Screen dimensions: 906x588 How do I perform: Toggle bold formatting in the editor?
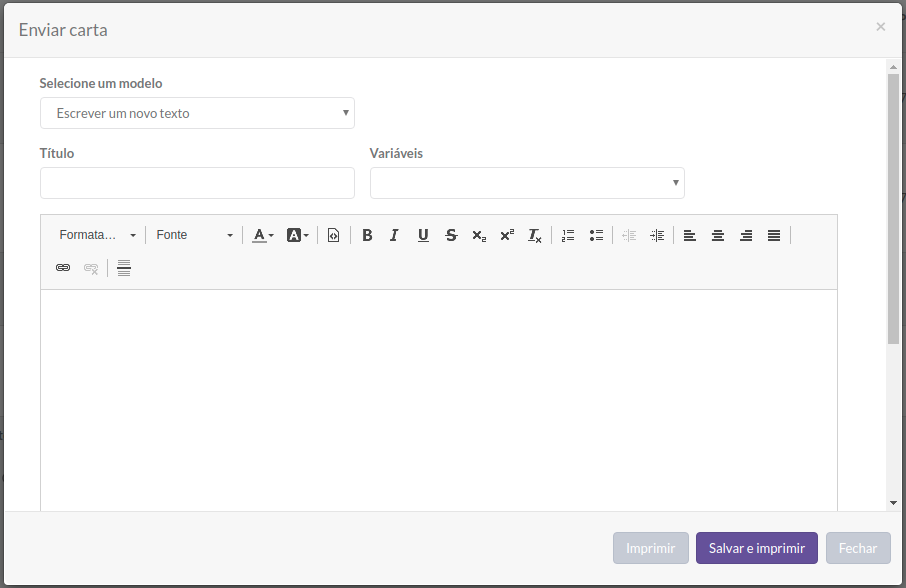[x=367, y=235]
